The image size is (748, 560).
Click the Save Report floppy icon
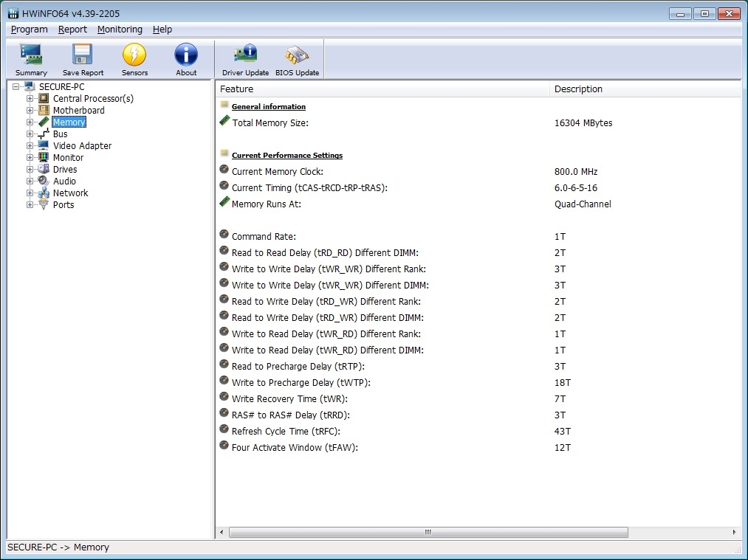pyautogui.click(x=83, y=55)
